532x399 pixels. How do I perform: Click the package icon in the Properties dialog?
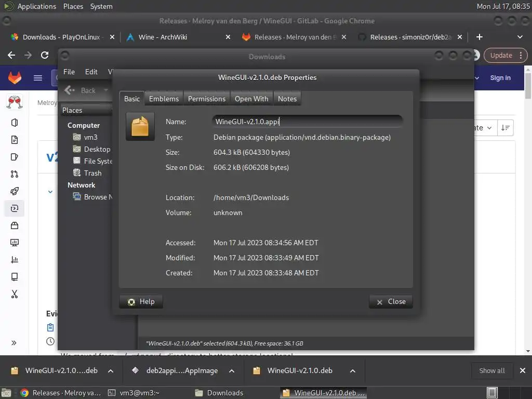tap(140, 126)
